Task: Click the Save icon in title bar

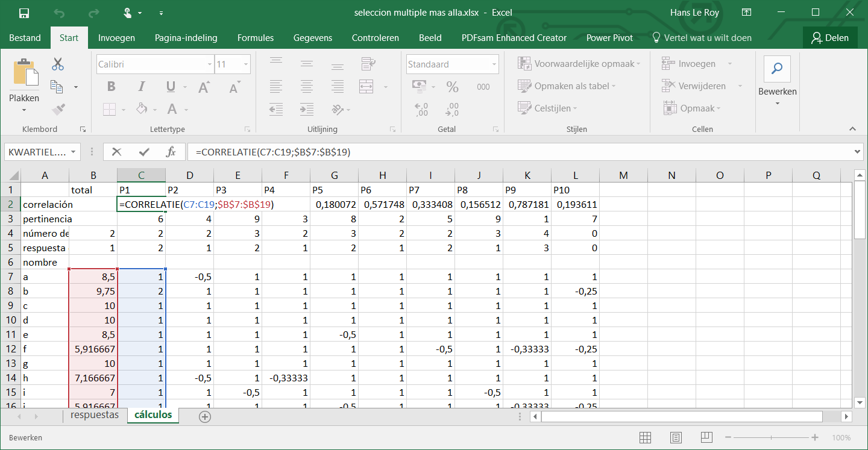Action: [x=24, y=13]
